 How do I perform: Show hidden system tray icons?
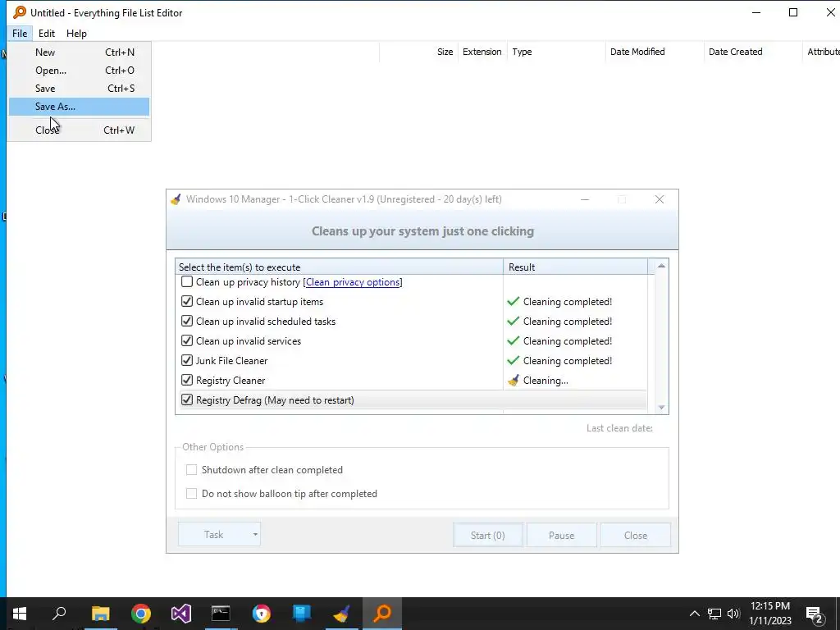click(x=694, y=614)
